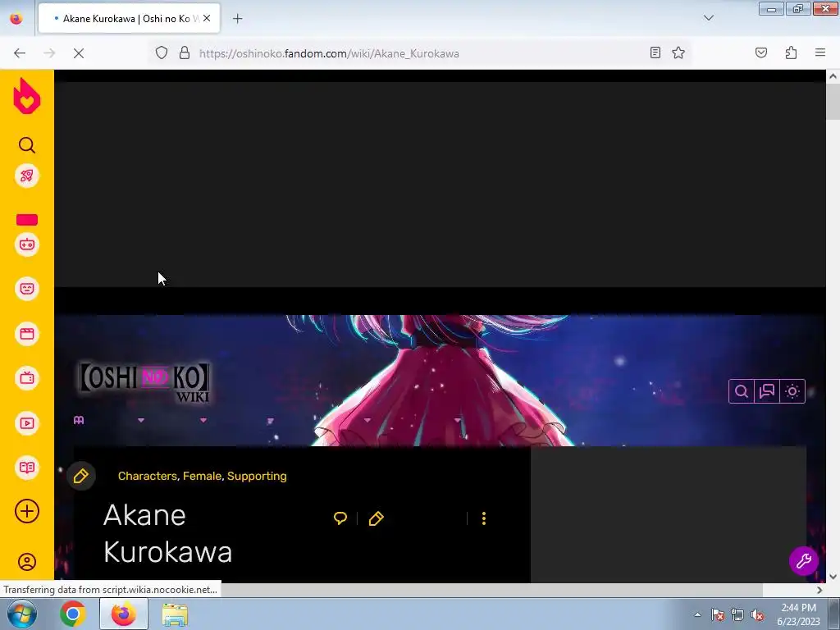
Task: Open the Games controller icon in sidebar
Action: pos(27,244)
